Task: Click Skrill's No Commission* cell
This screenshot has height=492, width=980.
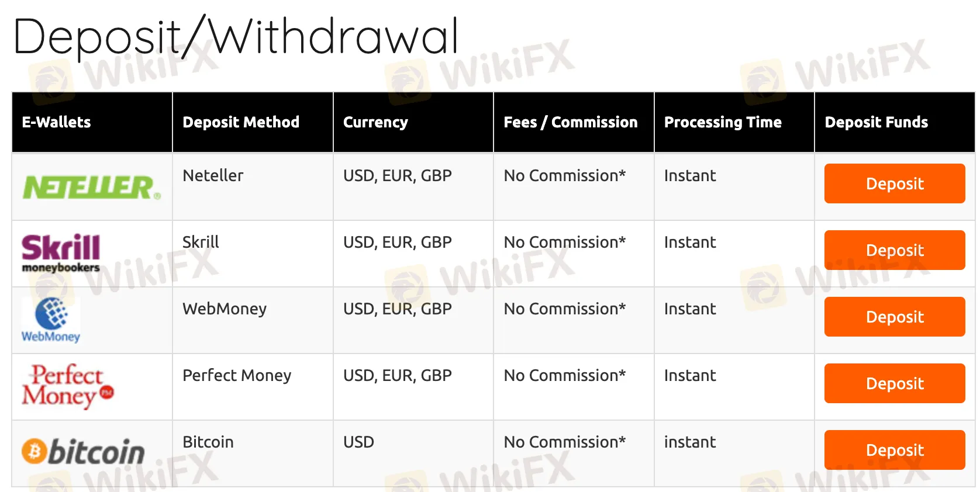Action: [x=565, y=242]
